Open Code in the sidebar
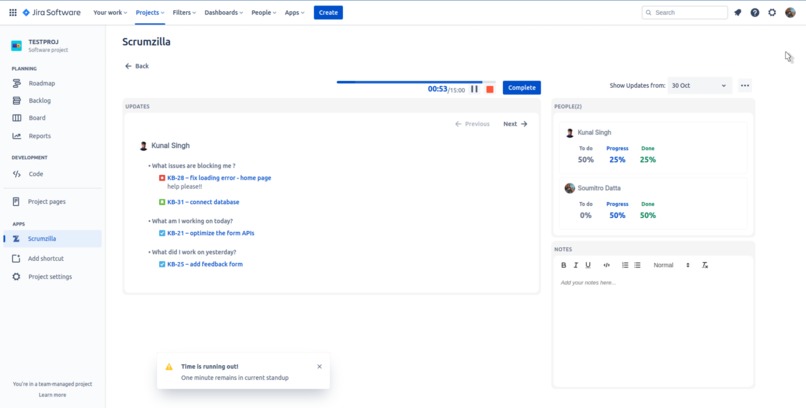Viewport: 806px width, 408px height. 52,174
